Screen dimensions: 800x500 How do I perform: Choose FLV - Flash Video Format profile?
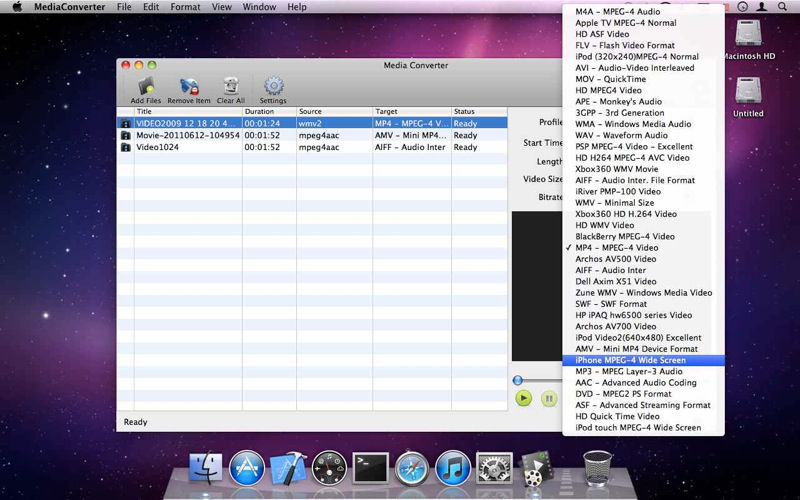(643, 45)
